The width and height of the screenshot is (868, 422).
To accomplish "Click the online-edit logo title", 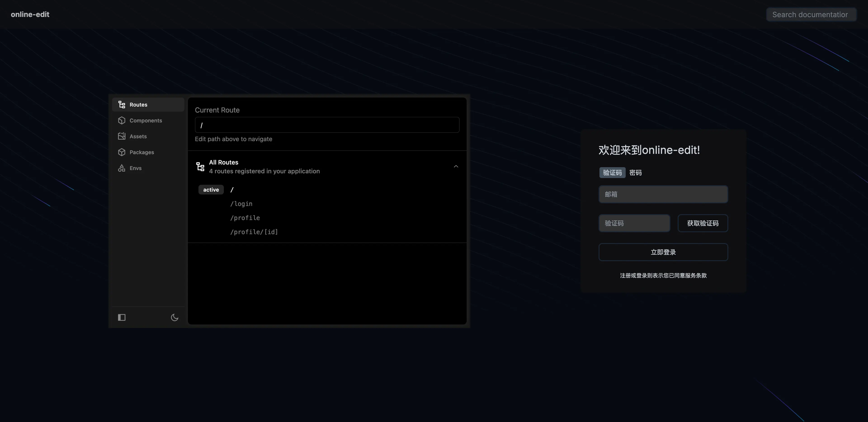I will click(x=30, y=14).
